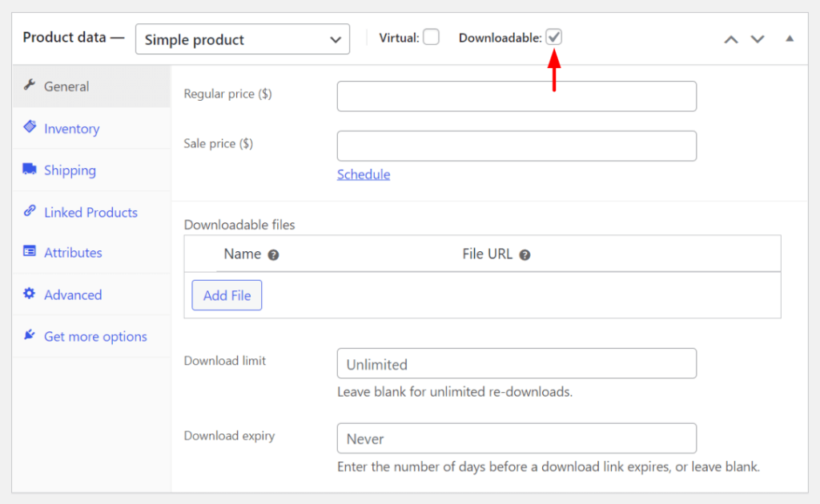The height and width of the screenshot is (504, 820).
Task: Enable the Virtual checkbox
Action: pyautogui.click(x=431, y=38)
